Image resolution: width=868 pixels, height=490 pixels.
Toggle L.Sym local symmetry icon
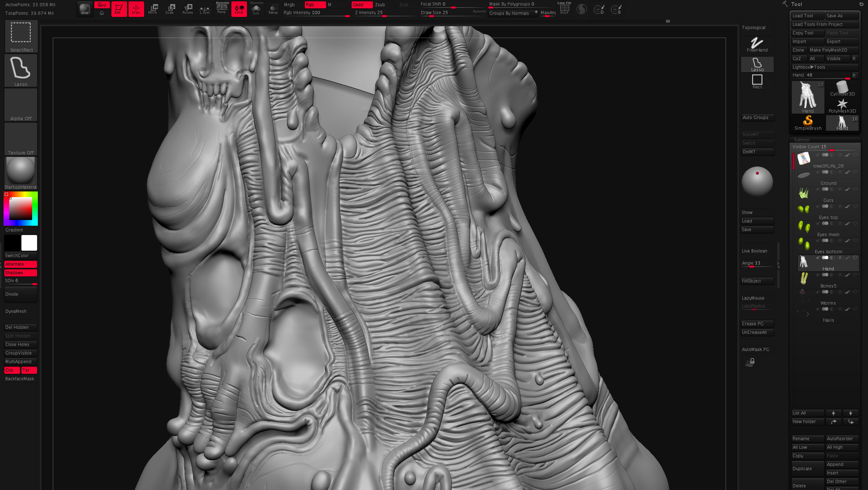205,9
